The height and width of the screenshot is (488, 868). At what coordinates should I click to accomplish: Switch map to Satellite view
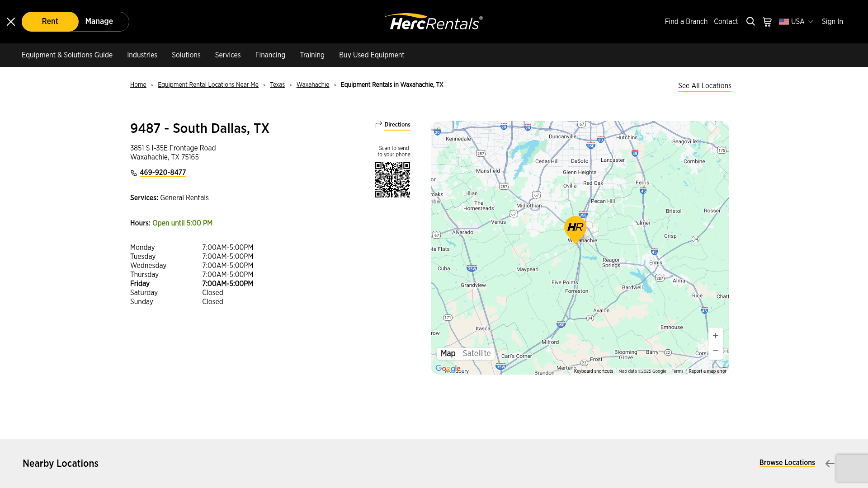pos(476,353)
